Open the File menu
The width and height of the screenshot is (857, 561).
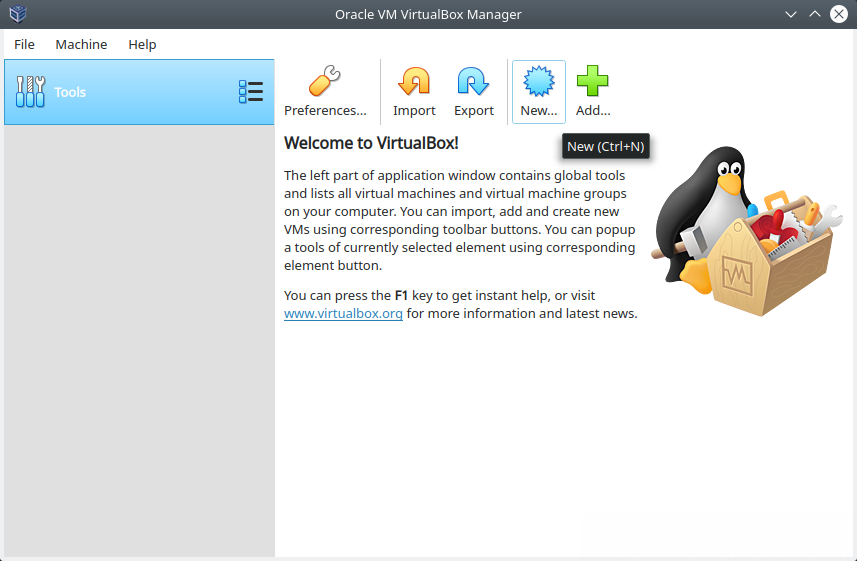(24, 44)
